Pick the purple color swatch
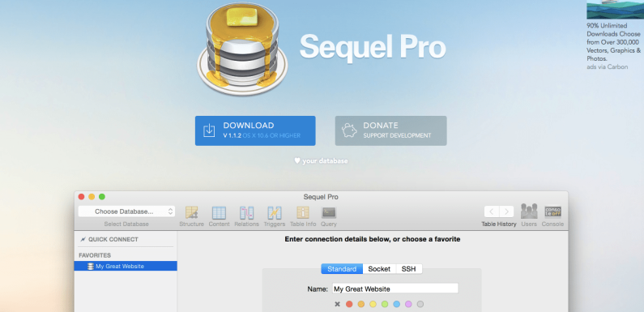This screenshot has height=312, width=644. (408, 304)
